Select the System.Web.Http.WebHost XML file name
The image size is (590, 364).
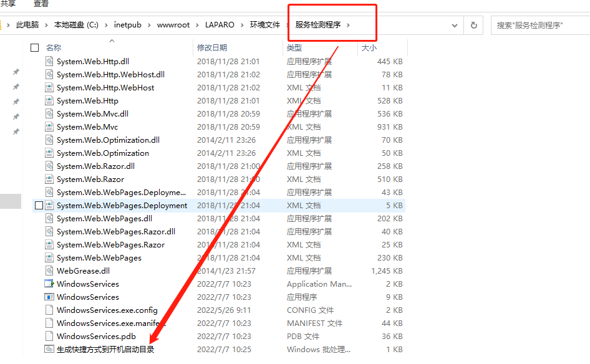105,88
